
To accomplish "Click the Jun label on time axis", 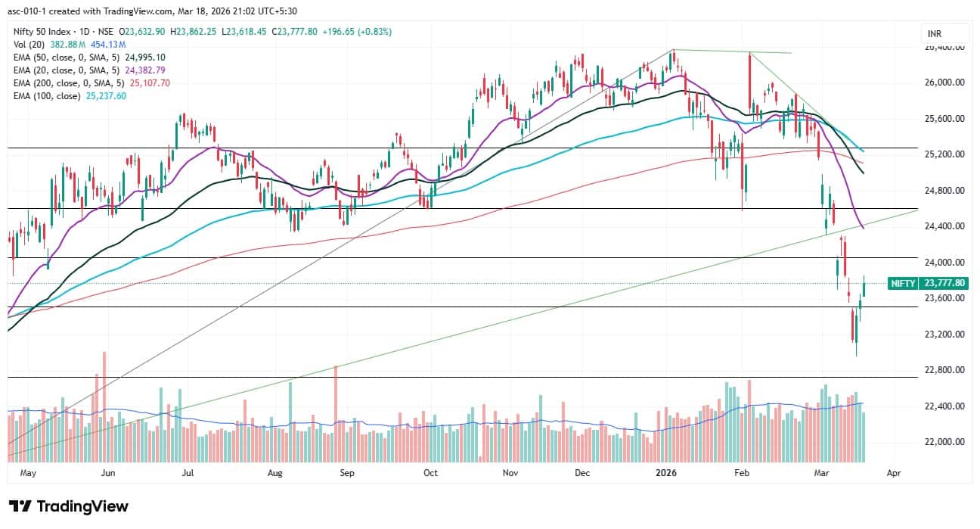I will coord(107,472).
